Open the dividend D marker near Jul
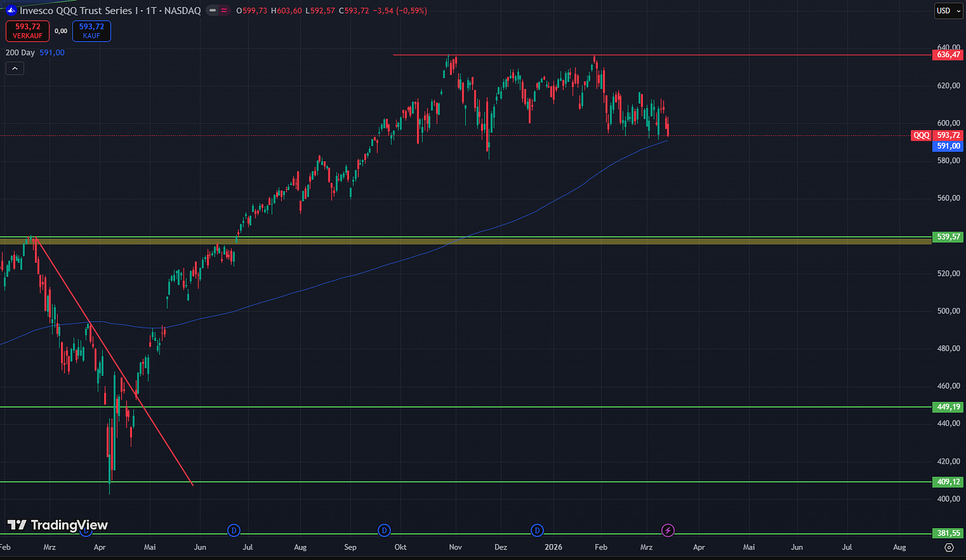 click(x=234, y=530)
